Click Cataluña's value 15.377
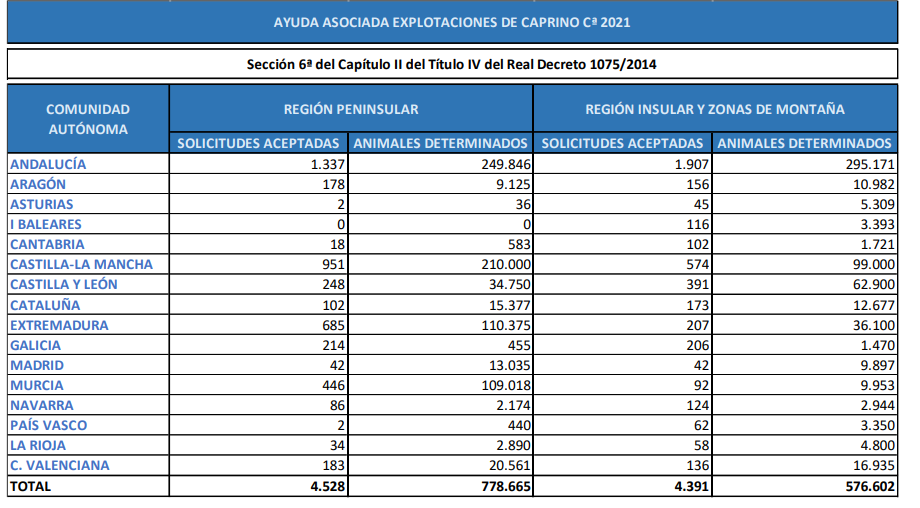Viewport: 920px width, 508px height. click(509, 305)
